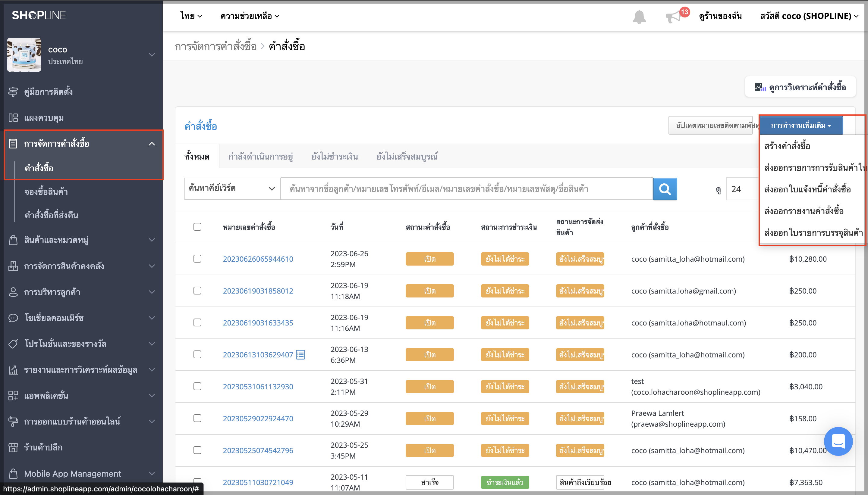Check the box for order 20230525074542796

(197, 450)
